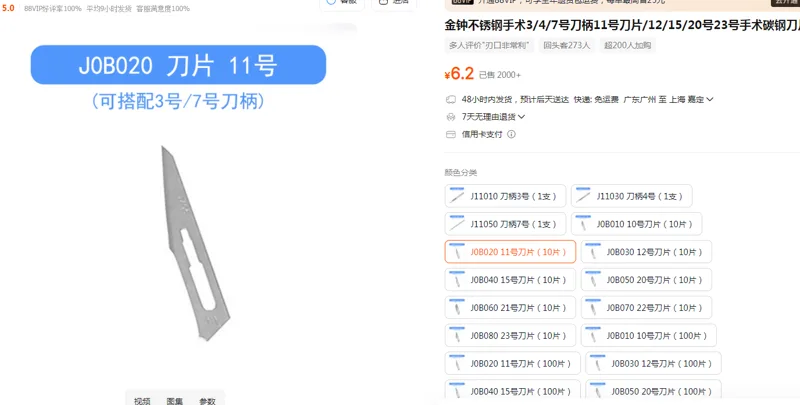Pick J0B040 15号刀片（100片）
Screen dimensions: 800x405
(x=513, y=391)
